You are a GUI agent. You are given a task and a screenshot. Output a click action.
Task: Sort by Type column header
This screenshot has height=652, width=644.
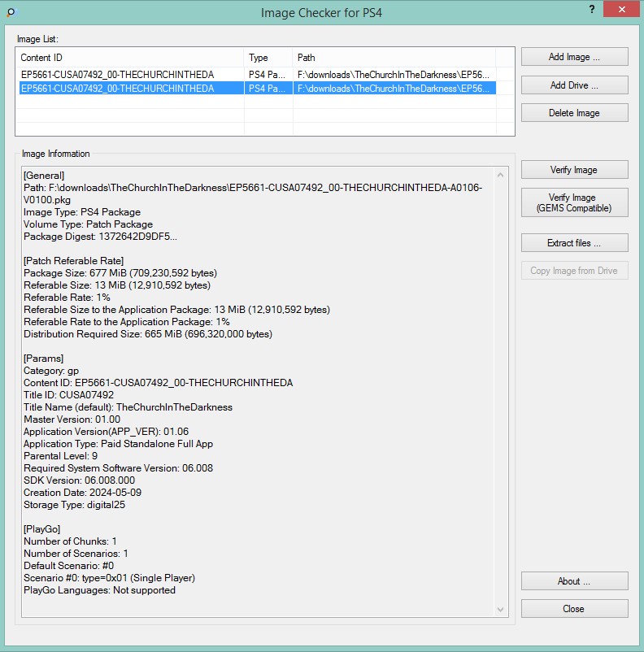click(268, 58)
